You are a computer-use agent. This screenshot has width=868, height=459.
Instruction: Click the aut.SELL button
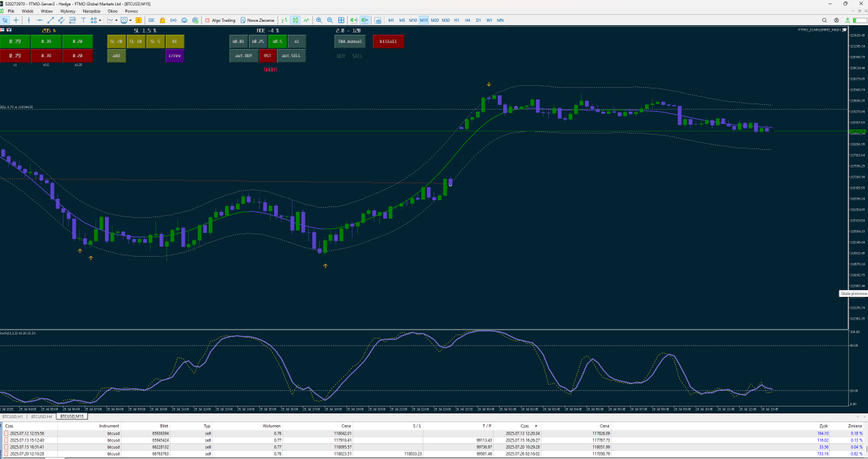click(292, 56)
